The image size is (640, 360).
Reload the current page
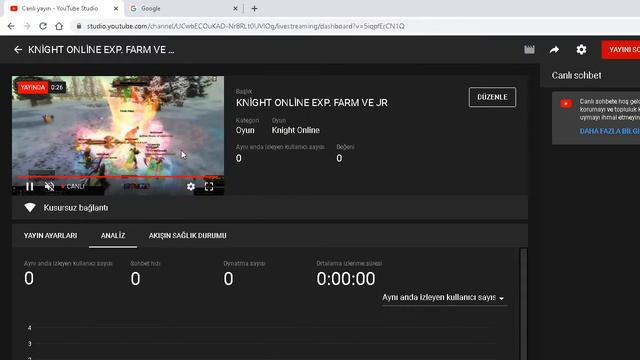coord(43,26)
